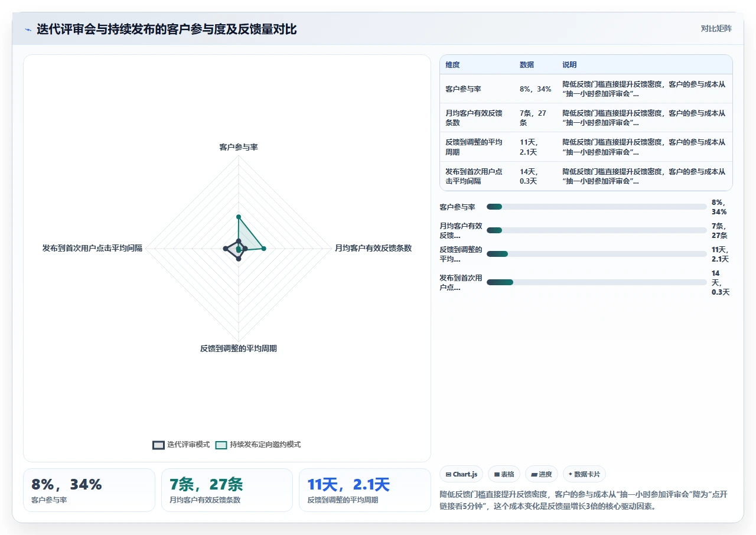Click the 发布到首次用户点击平均间隔 radar axis label
Image resolution: width=756 pixels, height=535 pixels.
coord(92,248)
